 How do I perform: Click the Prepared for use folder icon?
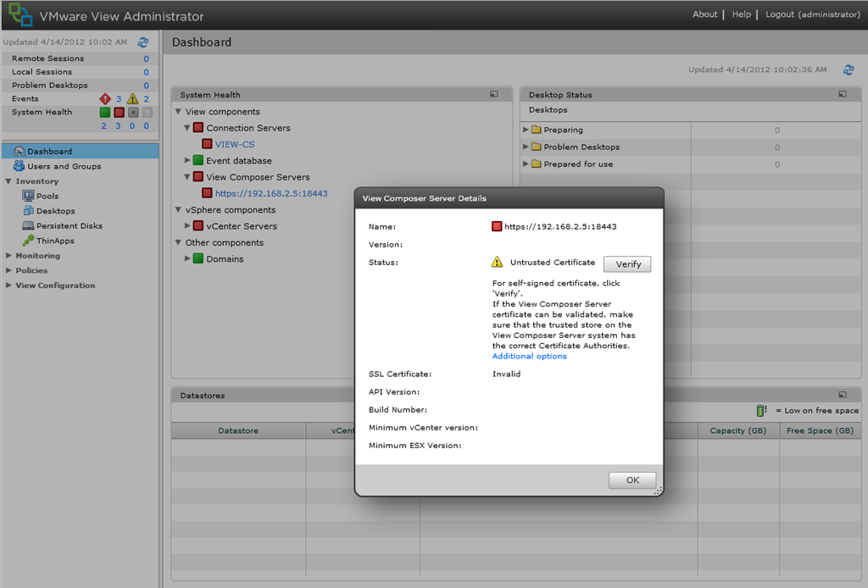click(x=536, y=164)
